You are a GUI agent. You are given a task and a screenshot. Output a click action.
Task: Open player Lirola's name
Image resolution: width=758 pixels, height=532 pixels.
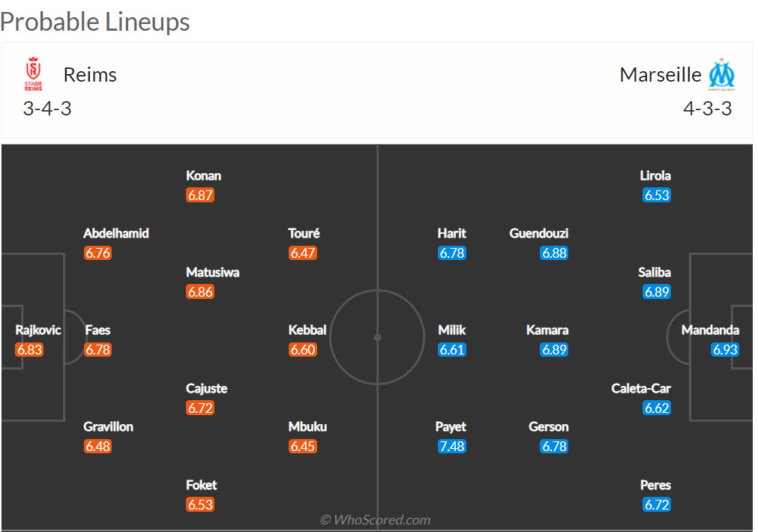655,176
